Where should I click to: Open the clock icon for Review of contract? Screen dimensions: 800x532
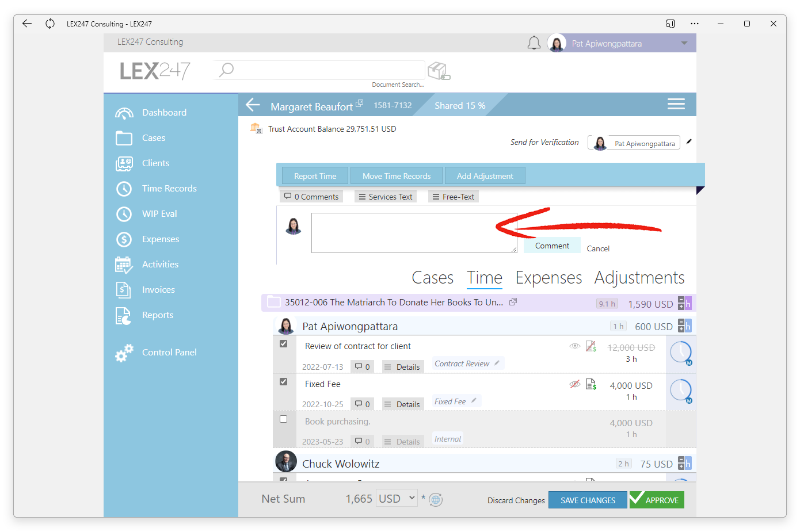[681, 353]
